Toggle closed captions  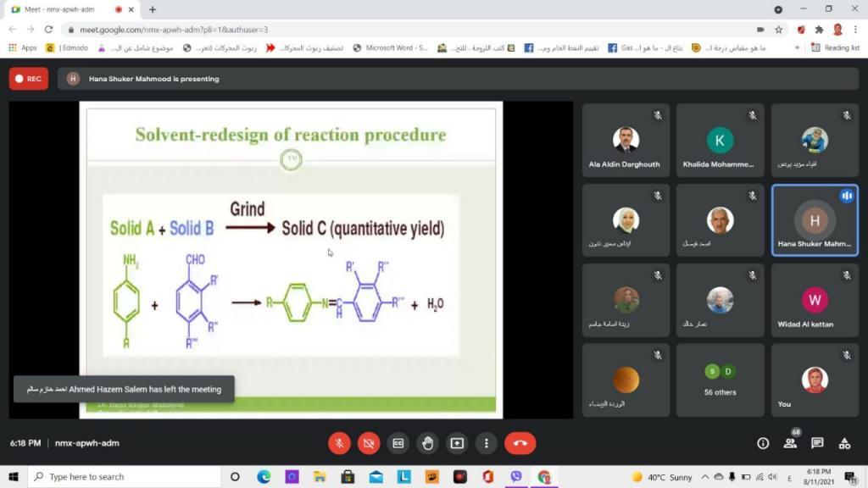tap(398, 443)
